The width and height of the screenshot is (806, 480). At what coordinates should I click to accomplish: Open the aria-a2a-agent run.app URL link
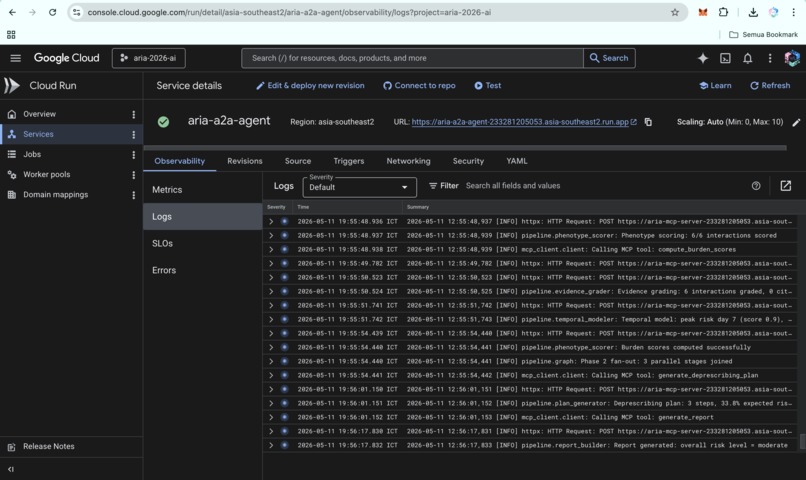[520, 122]
